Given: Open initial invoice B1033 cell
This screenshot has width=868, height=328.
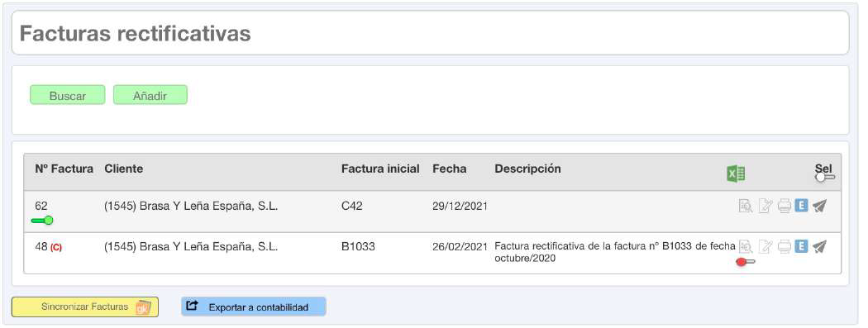Looking at the screenshot, I should click(358, 247).
